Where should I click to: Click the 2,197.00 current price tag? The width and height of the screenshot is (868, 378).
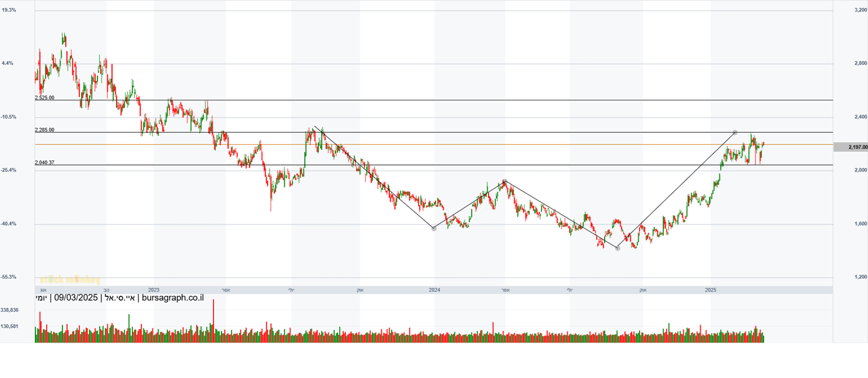pyautogui.click(x=851, y=147)
